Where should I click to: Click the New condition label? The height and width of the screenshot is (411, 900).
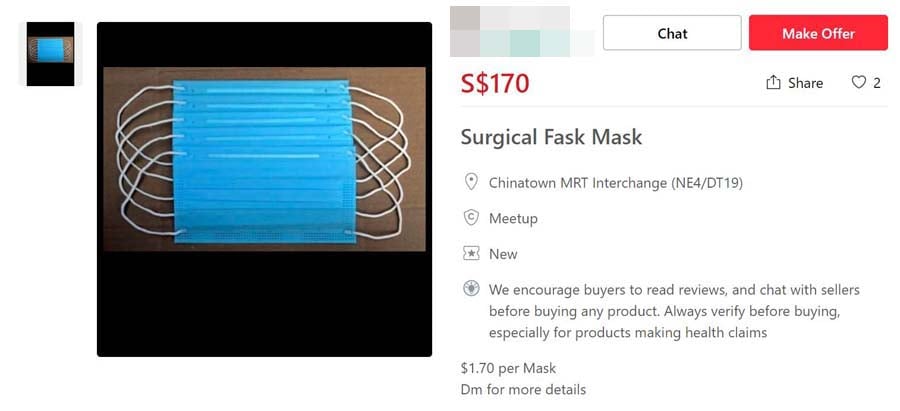point(503,254)
